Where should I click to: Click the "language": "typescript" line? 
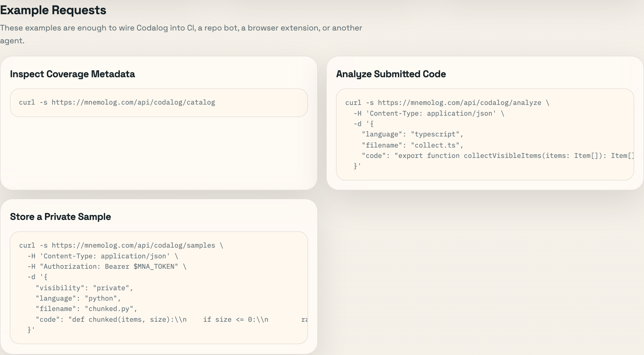(x=412, y=134)
